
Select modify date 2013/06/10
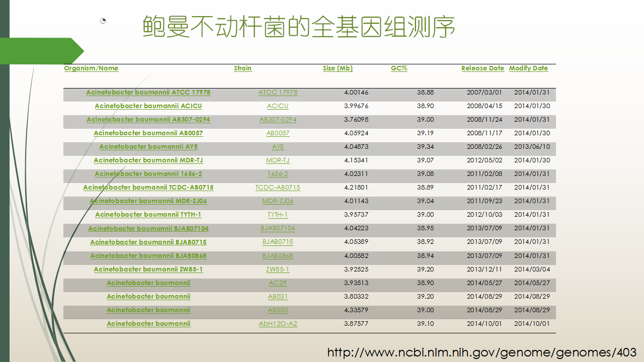pyautogui.click(x=532, y=147)
